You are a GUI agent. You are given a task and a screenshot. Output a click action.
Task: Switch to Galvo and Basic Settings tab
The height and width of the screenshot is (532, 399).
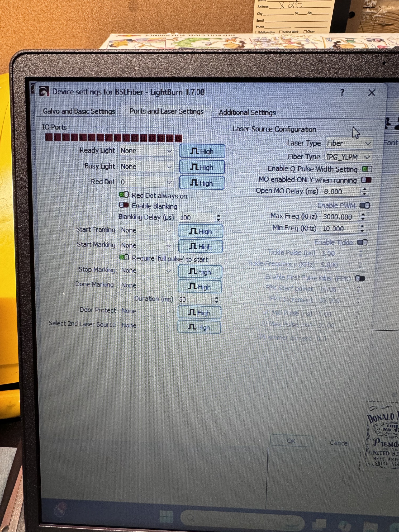pyautogui.click(x=79, y=111)
